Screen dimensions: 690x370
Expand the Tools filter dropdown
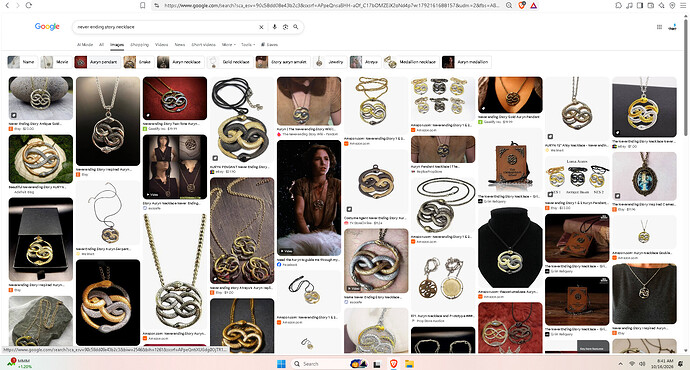(248, 44)
